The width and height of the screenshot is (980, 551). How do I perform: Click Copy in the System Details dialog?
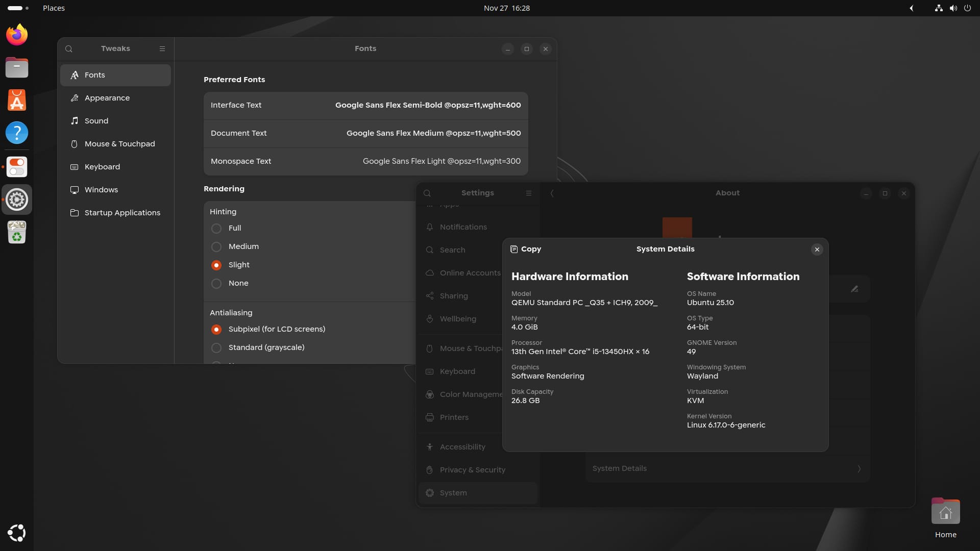pos(526,249)
